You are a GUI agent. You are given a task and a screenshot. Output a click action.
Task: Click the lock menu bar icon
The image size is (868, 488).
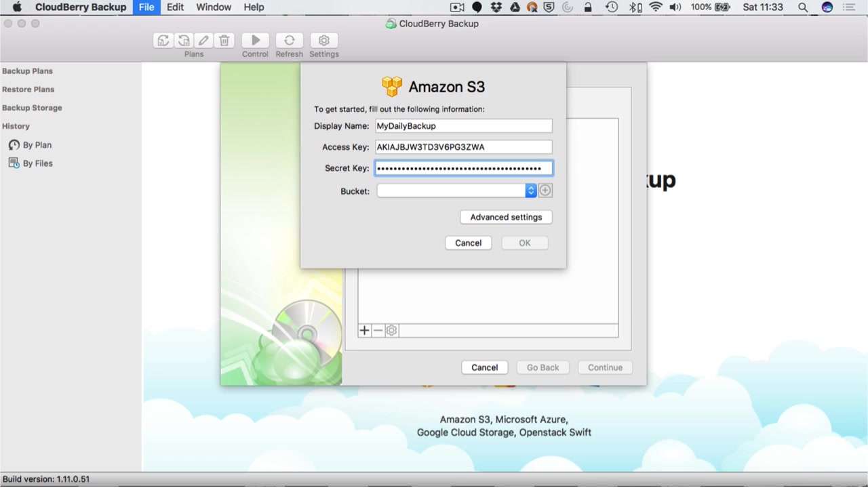[x=588, y=7]
